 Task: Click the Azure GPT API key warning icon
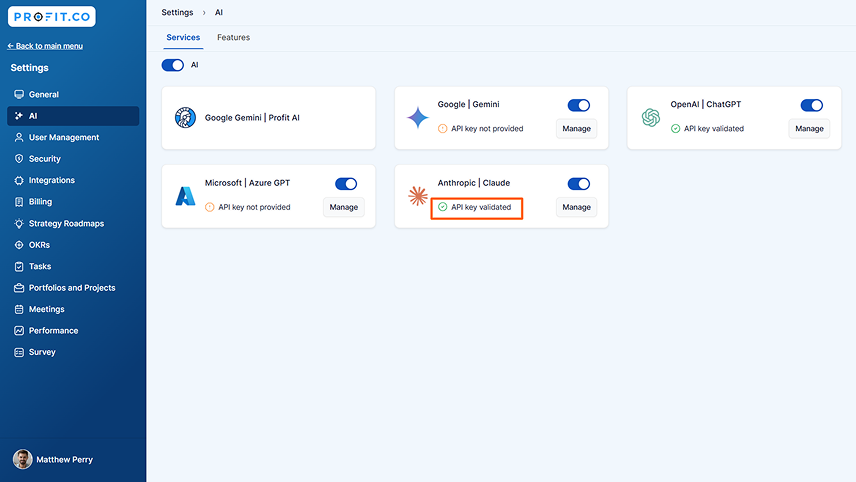pyautogui.click(x=210, y=207)
